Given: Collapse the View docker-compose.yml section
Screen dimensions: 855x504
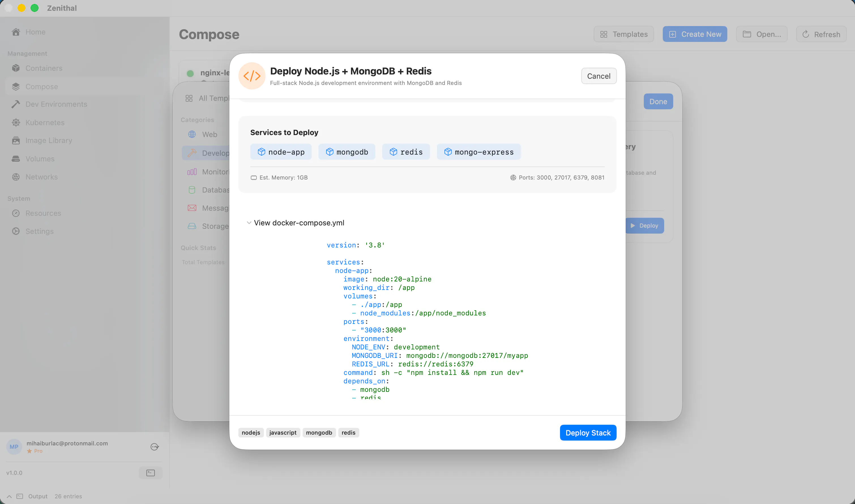Looking at the screenshot, I should [x=249, y=223].
